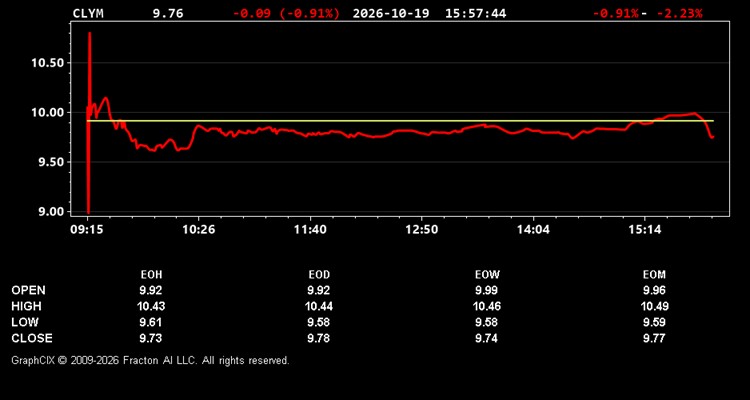Click the EOD close value 9.78
This screenshot has width=750, height=400.
pyautogui.click(x=319, y=338)
